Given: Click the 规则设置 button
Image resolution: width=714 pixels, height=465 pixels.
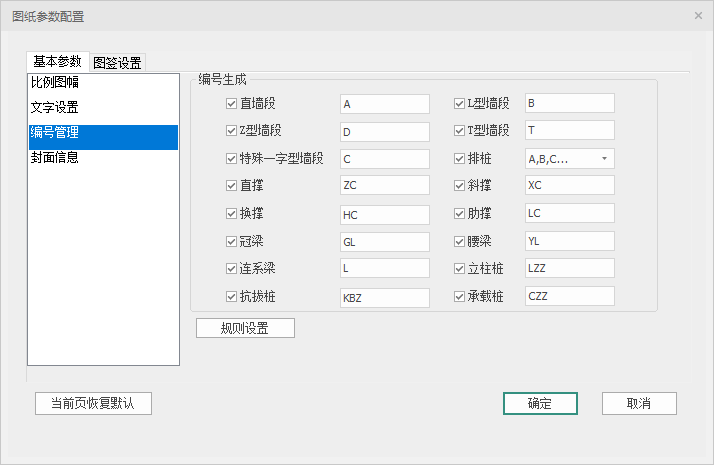Looking at the screenshot, I should coord(245,328).
